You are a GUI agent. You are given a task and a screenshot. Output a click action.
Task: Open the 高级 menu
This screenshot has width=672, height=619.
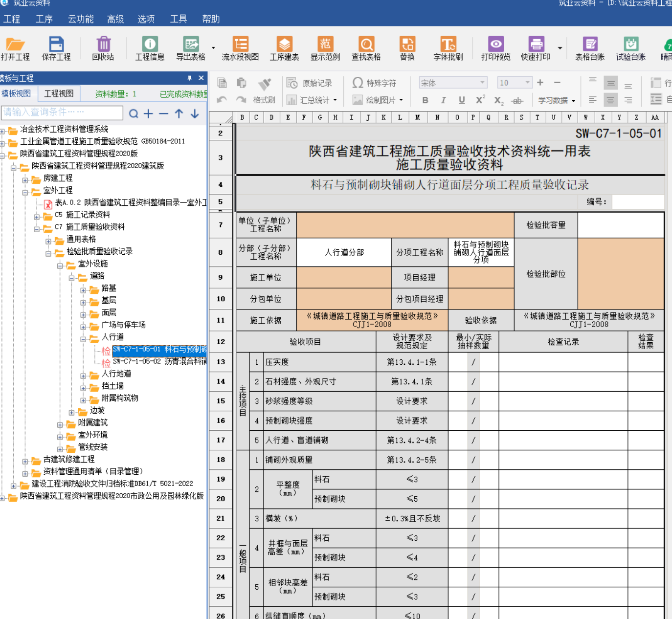pos(115,19)
